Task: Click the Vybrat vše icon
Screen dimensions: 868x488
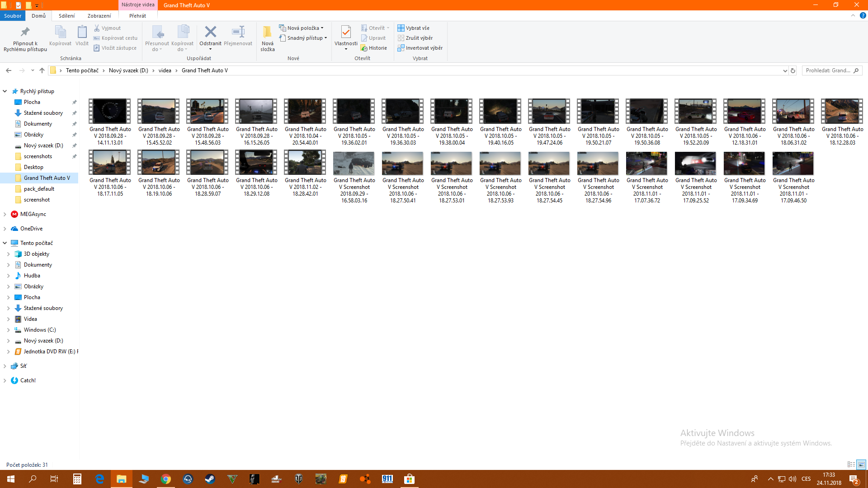Action: [401, 28]
